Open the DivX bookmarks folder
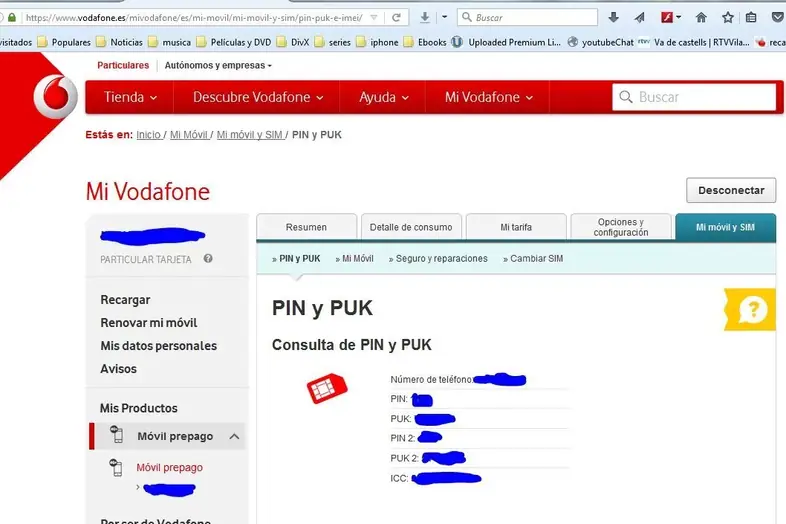Viewport: 786px width, 524px height. [x=293, y=42]
